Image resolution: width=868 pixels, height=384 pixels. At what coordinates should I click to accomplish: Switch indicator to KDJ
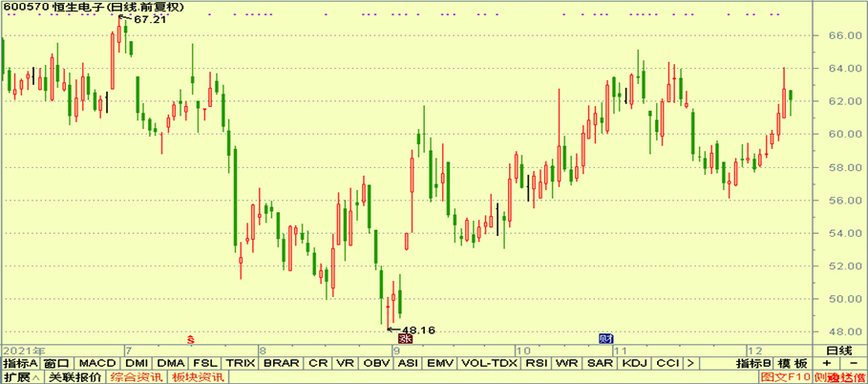[x=634, y=364]
